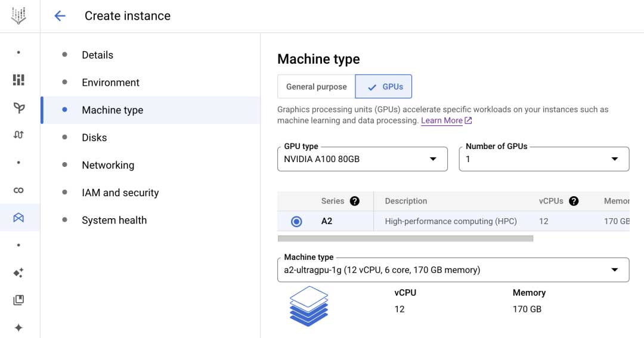Click the double-sparkle sidebar icon
Viewport: 644px width, 338px height.
tap(19, 273)
